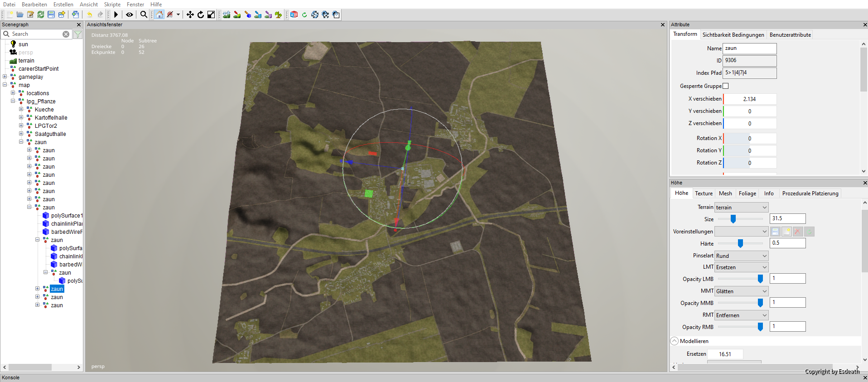Click the Size slider handle
This screenshot has height=382, width=868.
pos(733,219)
